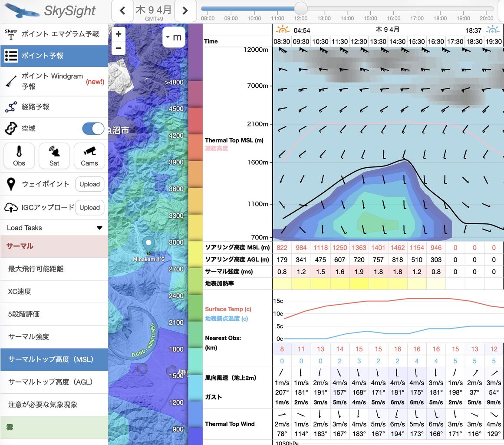Click the 08:30 time column header
Screen dimensions: 504x445
pyautogui.click(x=282, y=42)
